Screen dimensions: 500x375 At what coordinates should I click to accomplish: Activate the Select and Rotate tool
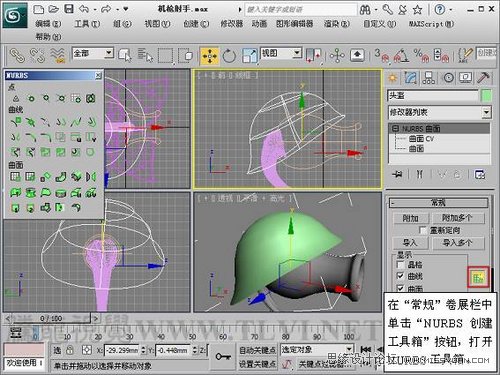tap(229, 56)
